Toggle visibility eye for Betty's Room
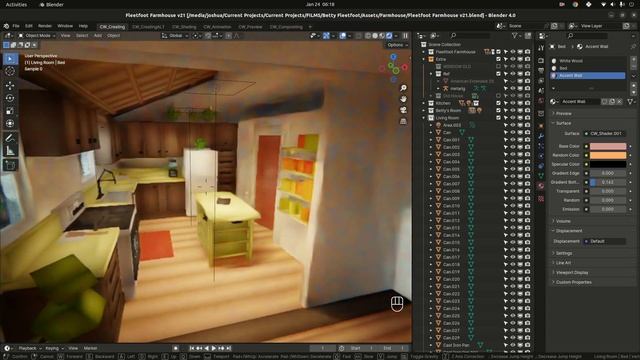This screenshot has width=640, height=360. click(513, 111)
